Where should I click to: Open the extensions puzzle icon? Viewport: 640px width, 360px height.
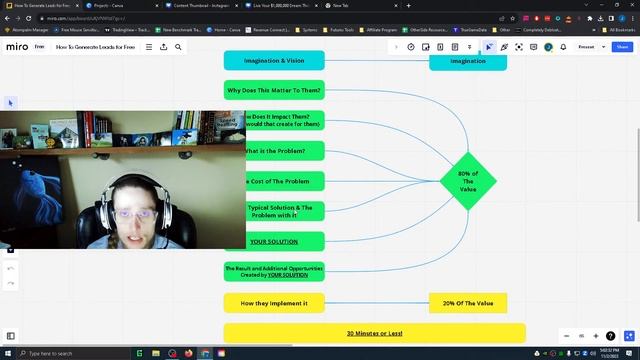(590, 18)
